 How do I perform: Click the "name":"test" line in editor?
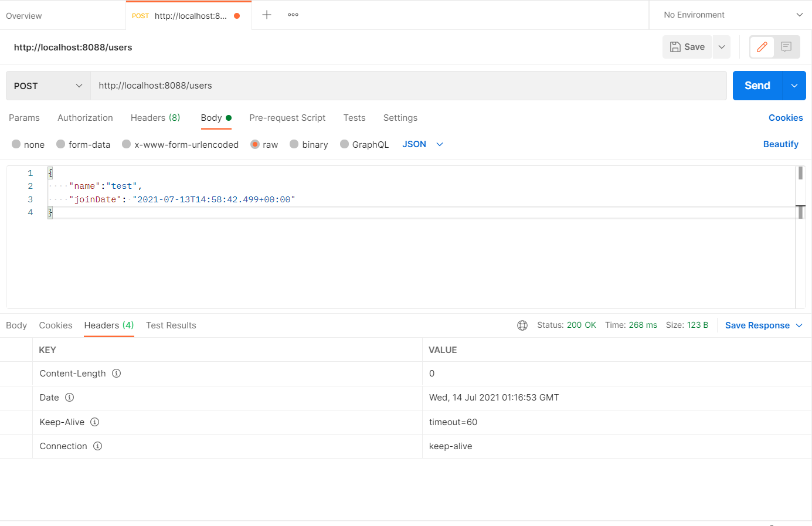pos(106,186)
